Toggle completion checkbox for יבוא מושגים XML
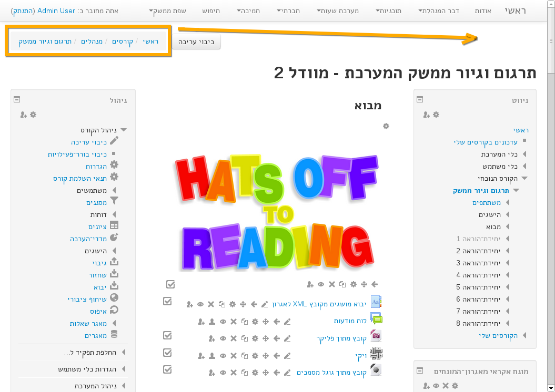Image resolution: width=555 pixels, height=392 pixels. point(167,301)
